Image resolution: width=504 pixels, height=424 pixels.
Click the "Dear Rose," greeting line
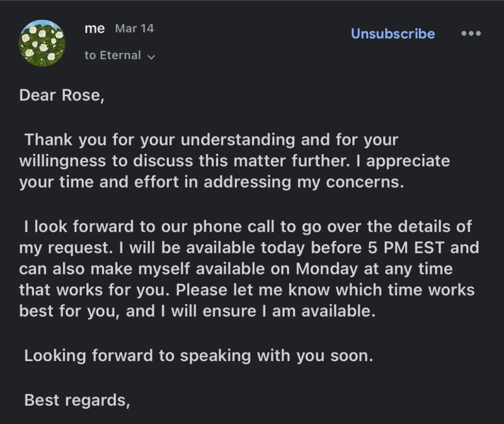pos(62,96)
